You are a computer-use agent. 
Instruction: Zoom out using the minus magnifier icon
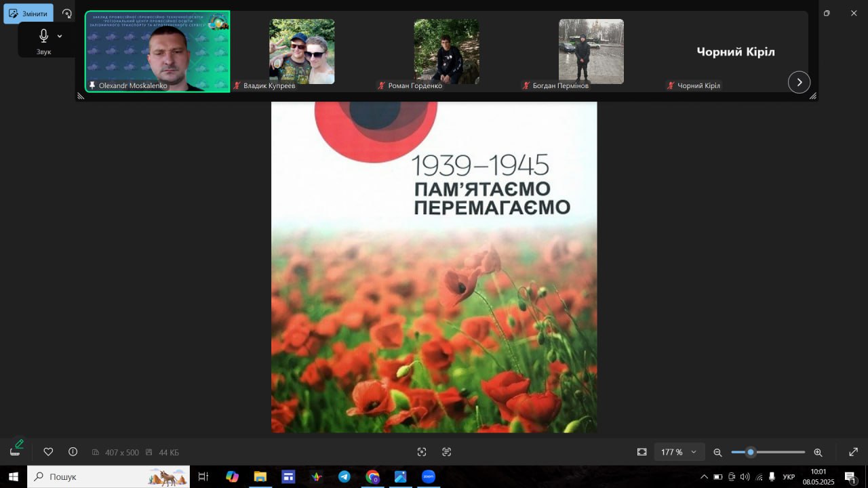click(x=717, y=452)
